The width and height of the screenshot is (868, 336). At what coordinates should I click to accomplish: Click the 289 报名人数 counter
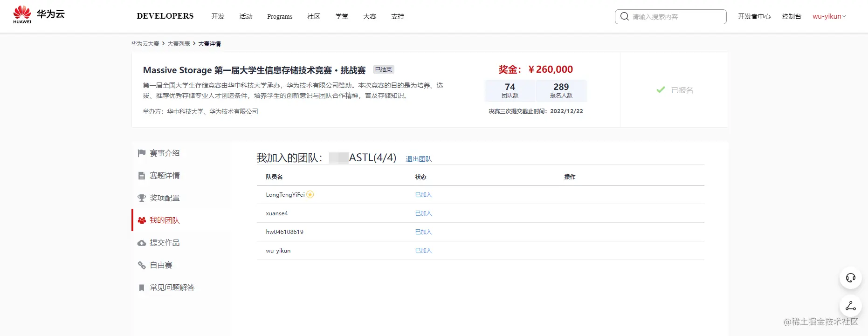point(561,90)
